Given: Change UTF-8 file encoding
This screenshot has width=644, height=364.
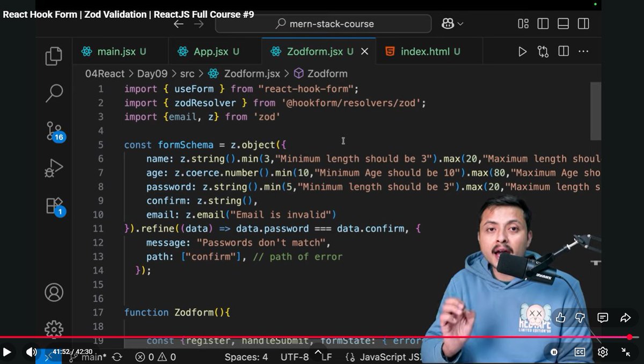Looking at the screenshot, I should pos(294,356).
